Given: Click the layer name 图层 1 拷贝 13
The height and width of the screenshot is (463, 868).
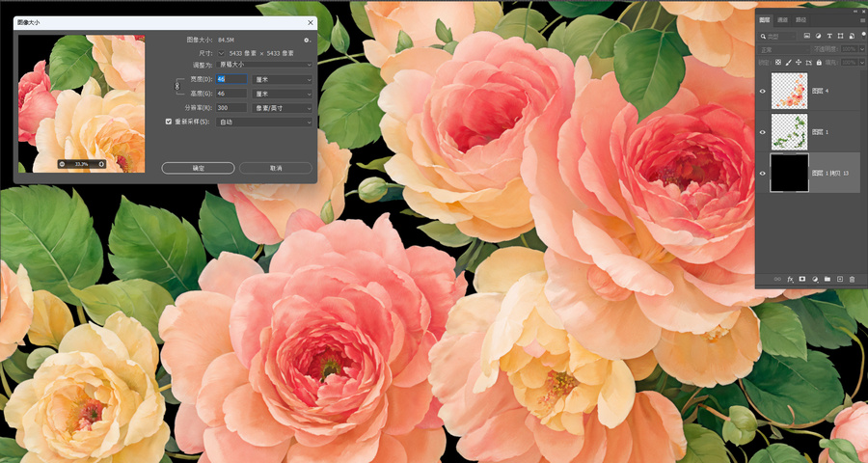Looking at the screenshot, I should (x=829, y=174).
